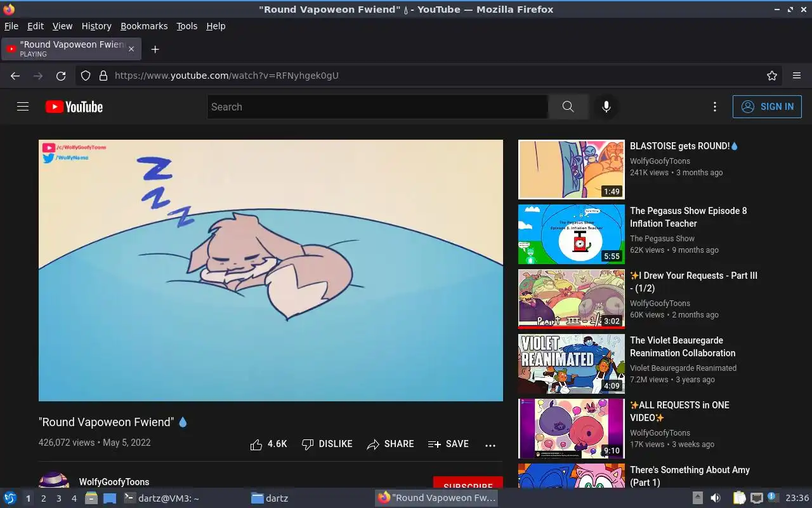Click the taskbar clock 23:36

797,498
